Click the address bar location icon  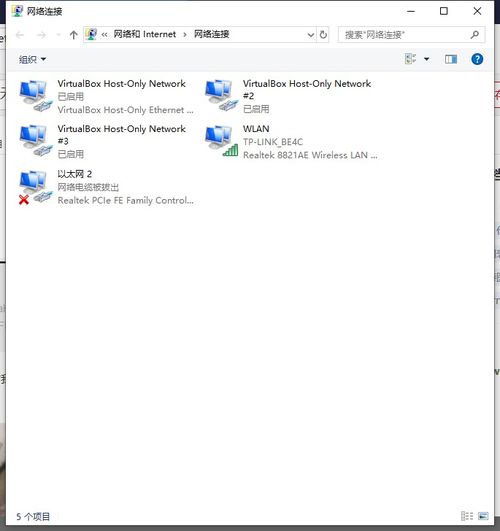pos(91,34)
